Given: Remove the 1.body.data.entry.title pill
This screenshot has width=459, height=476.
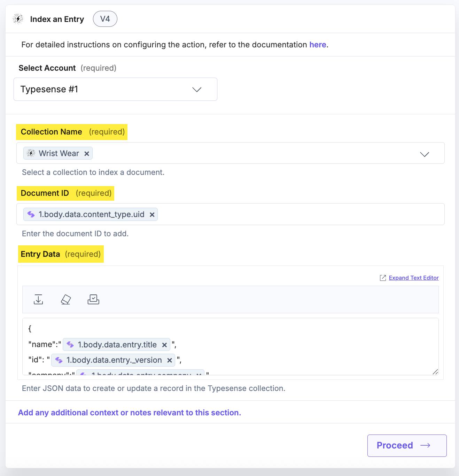Looking at the screenshot, I should 164,345.
